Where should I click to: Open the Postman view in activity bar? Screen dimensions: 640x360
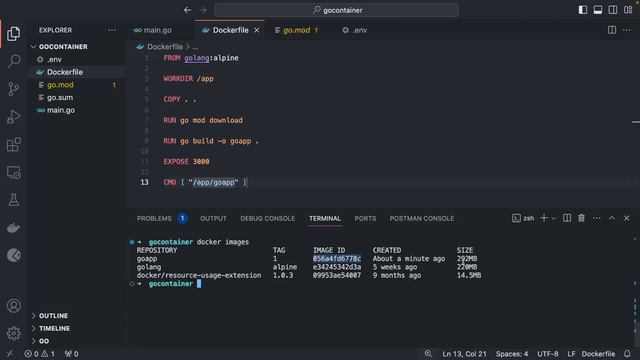13,256
